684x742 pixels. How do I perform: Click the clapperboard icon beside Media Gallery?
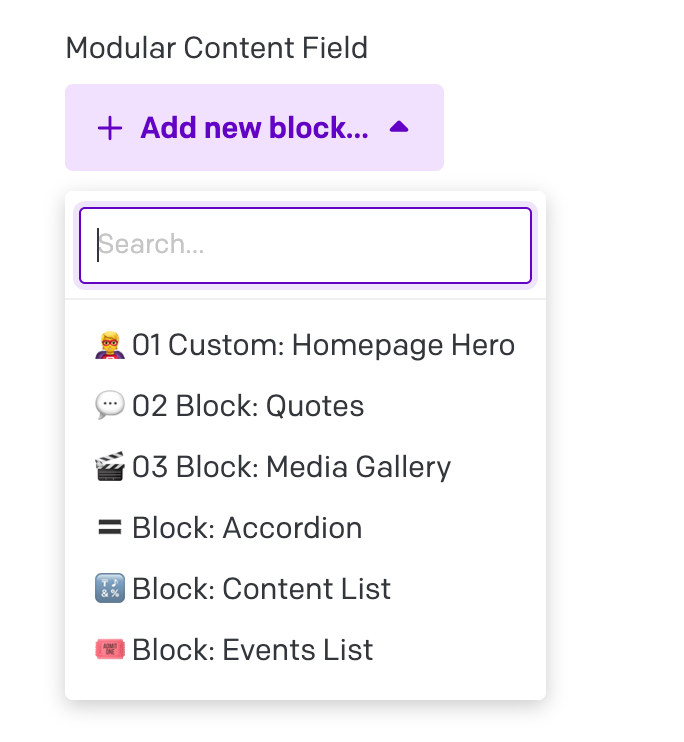pyautogui.click(x=109, y=467)
